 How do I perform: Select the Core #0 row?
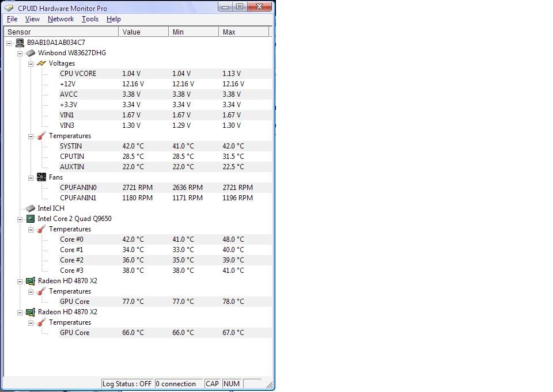click(x=165, y=239)
